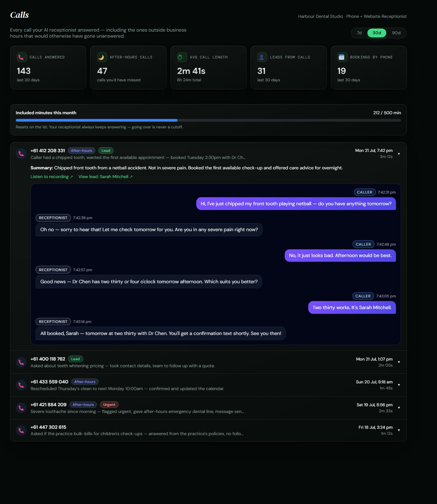Click the CALLER label at 7:42:31 pm
437x504 pixels.
pyautogui.click(x=365, y=192)
